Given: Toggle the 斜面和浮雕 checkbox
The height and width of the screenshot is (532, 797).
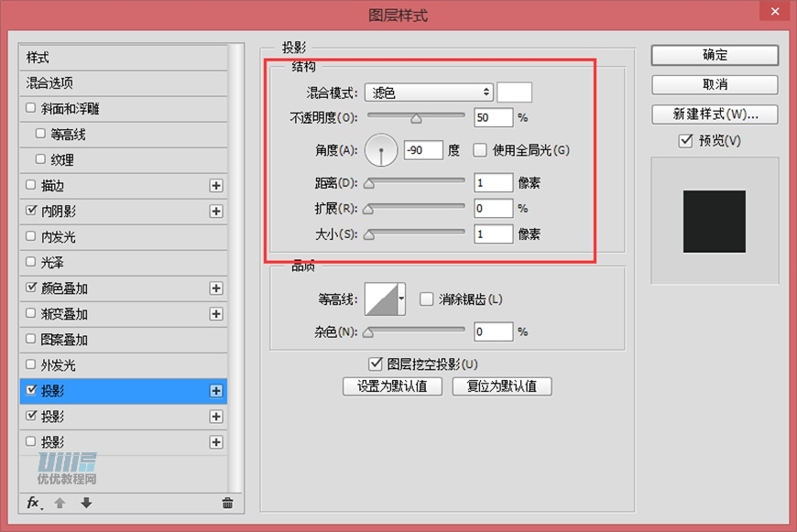Looking at the screenshot, I should pos(30,108).
